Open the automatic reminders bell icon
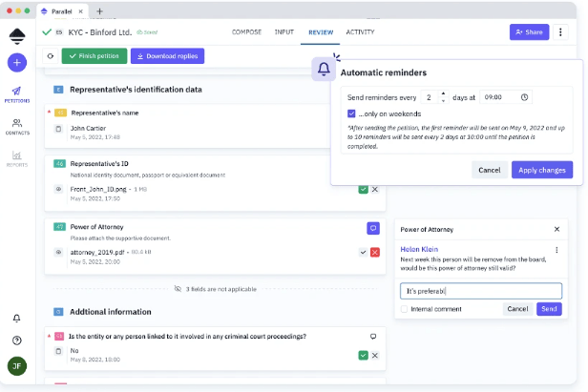 324,70
